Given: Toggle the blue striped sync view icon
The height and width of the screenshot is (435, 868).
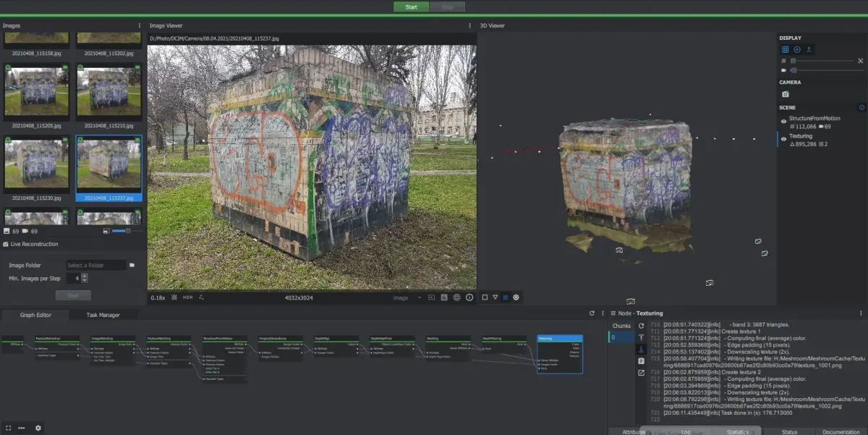Looking at the screenshot, I should [506, 297].
